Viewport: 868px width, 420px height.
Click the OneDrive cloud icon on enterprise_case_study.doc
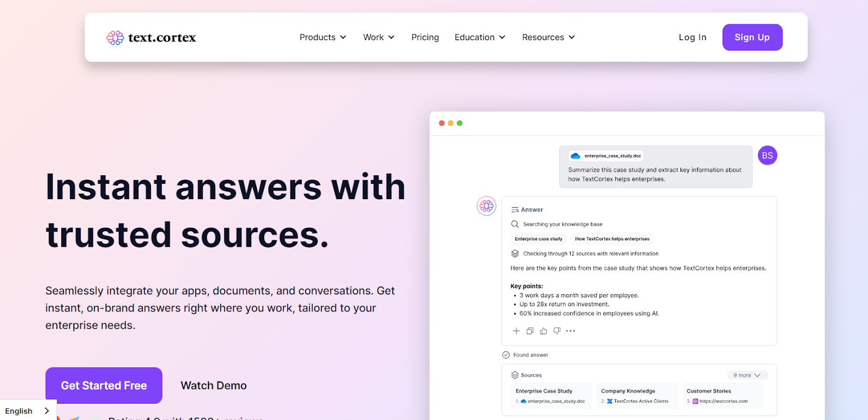point(576,156)
